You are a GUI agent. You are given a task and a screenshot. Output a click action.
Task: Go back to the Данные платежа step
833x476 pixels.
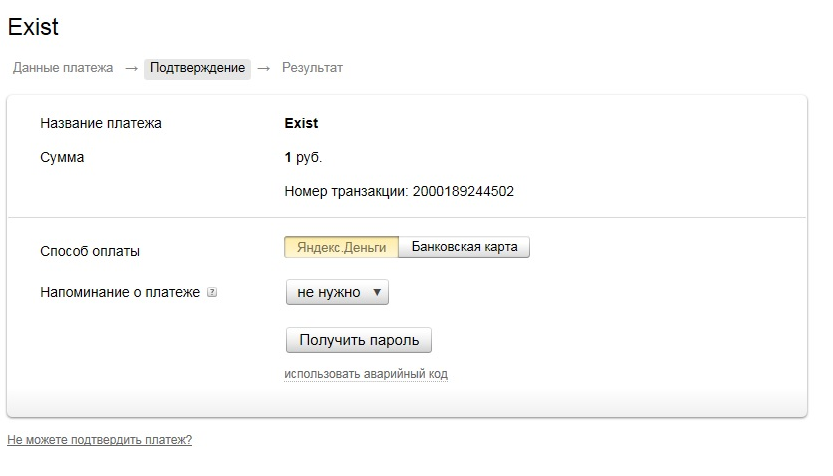63,68
